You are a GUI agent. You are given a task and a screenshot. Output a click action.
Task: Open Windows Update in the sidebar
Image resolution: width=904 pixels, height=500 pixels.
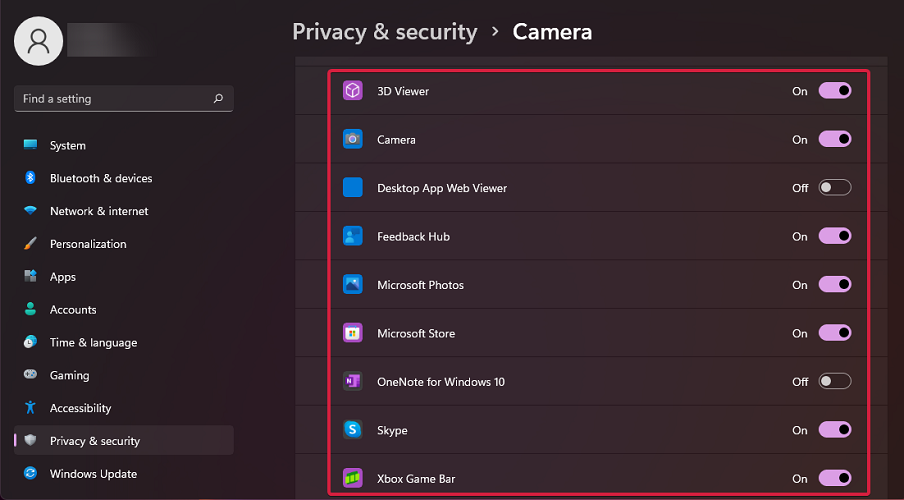[93, 474]
